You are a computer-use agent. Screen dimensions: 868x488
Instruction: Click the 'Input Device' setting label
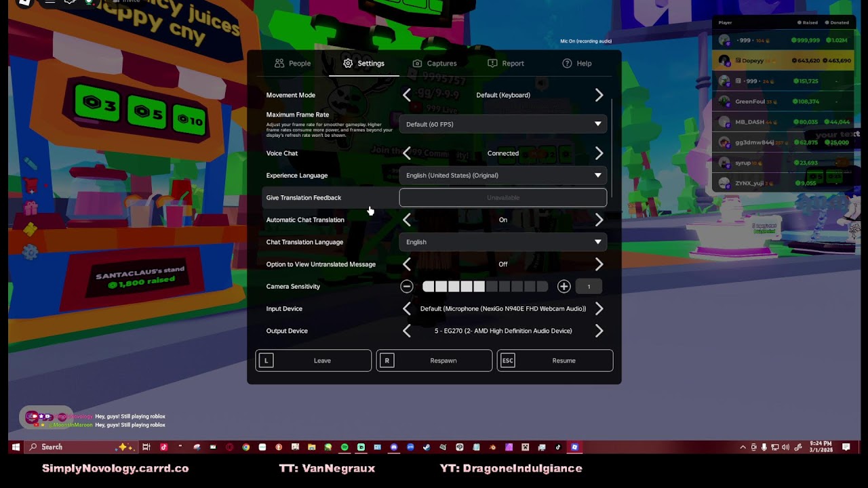coord(284,308)
